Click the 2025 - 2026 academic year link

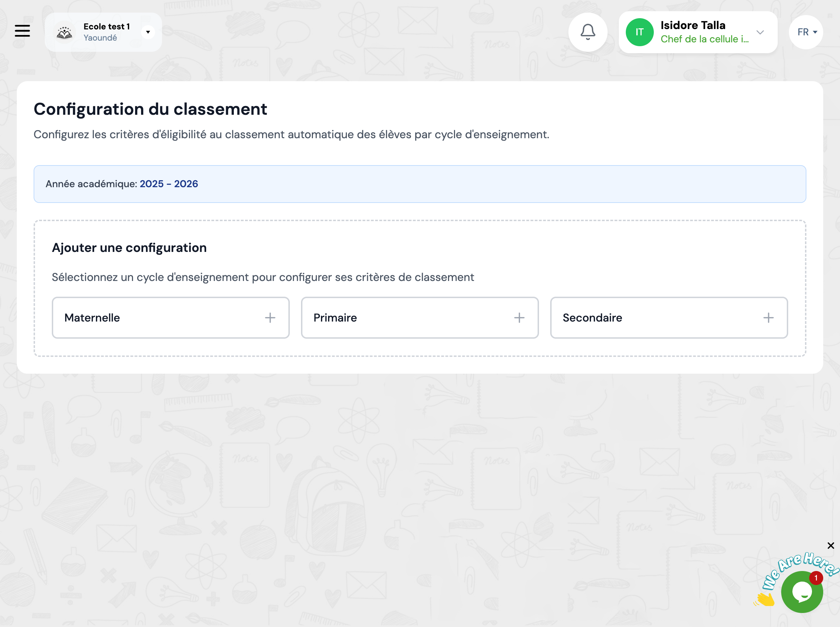169,184
